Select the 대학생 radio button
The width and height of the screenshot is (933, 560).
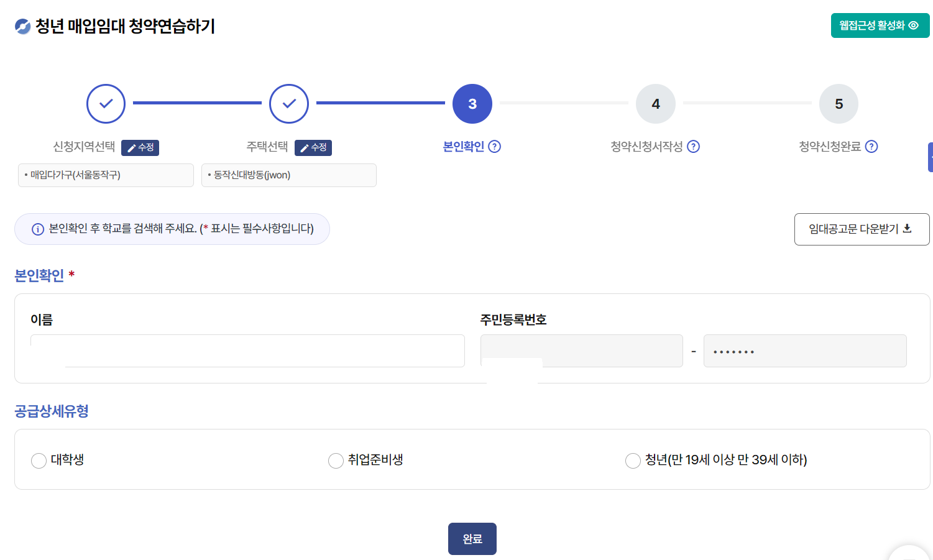(38, 461)
